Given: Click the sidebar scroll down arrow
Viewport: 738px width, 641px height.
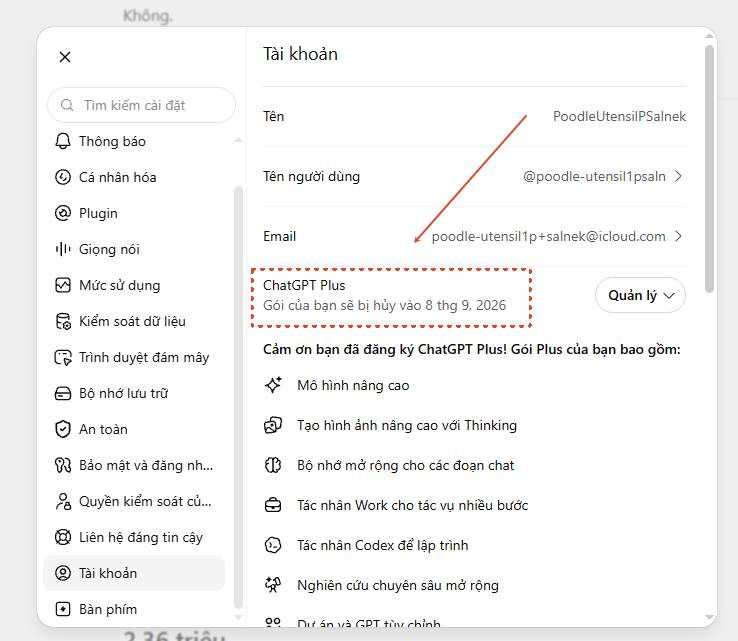Looking at the screenshot, I should click(239, 617).
